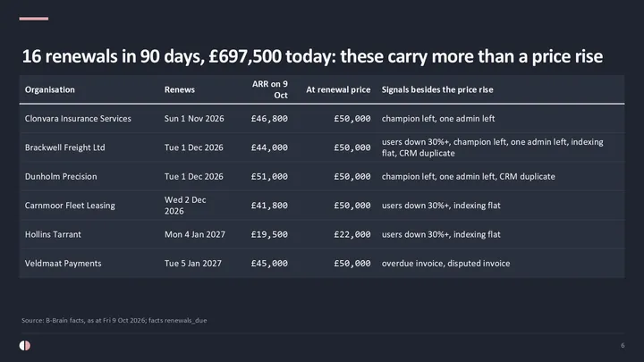Screen dimensions: 644x362
Task: Click the slide page number 6
Action: coord(623,346)
